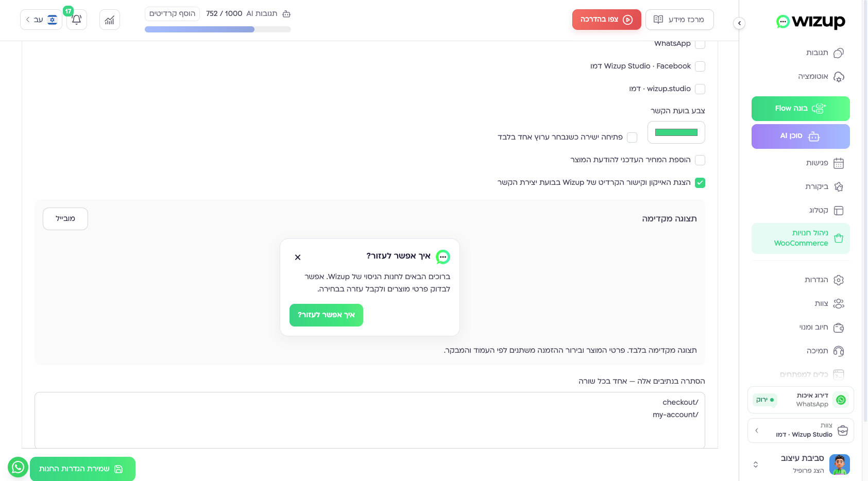Open the analytics chart icon
This screenshot has width=868, height=481.
coord(110,20)
